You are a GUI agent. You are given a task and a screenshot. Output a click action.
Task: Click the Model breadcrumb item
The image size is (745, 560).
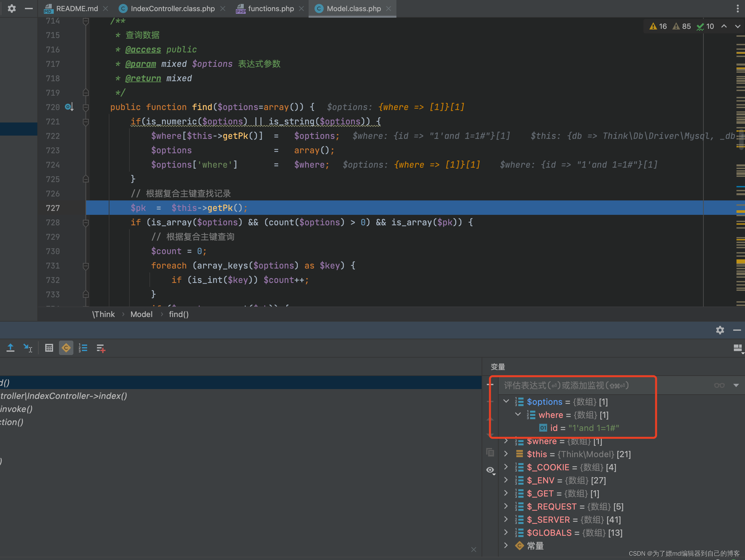pyautogui.click(x=141, y=314)
